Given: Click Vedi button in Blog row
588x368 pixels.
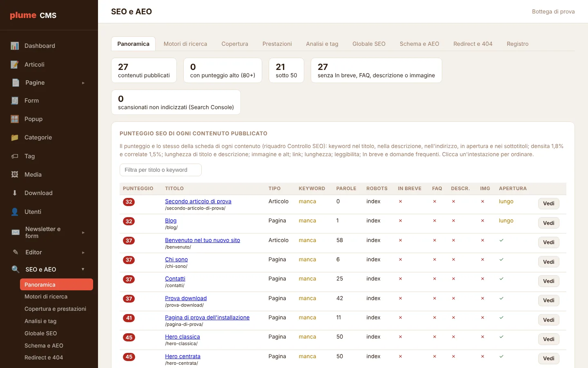Looking at the screenshot, I should coord(549,223).
